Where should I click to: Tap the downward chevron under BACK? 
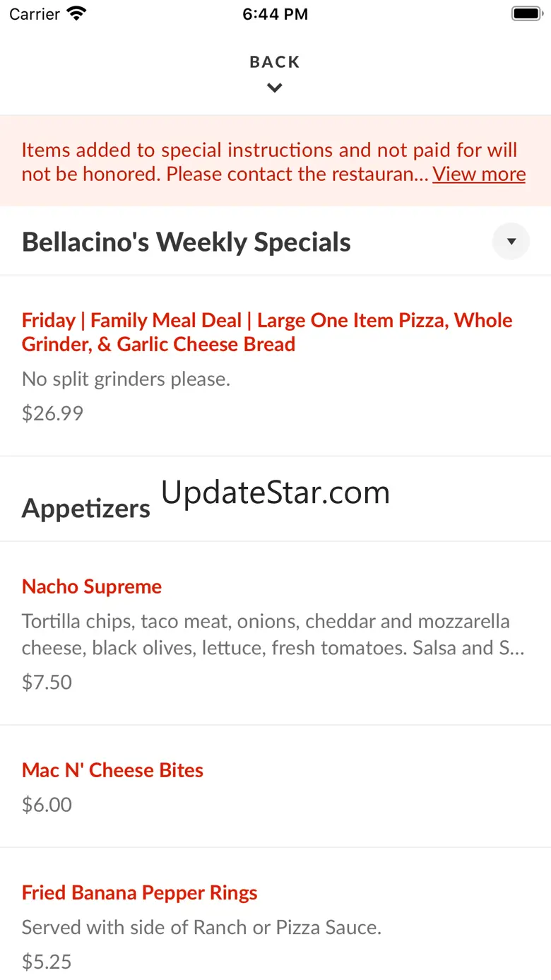click(x=275, y=88)
